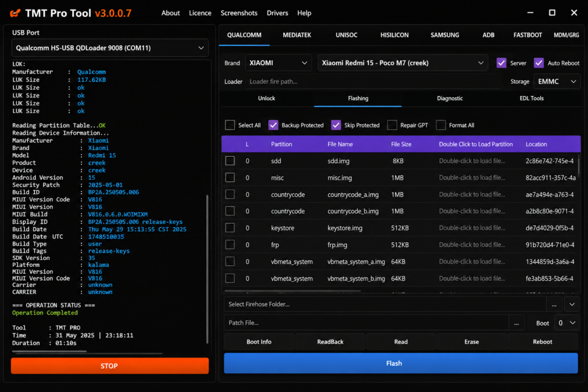
Task: Open the USB Port dropdown
Action: [x=110, y=48]
